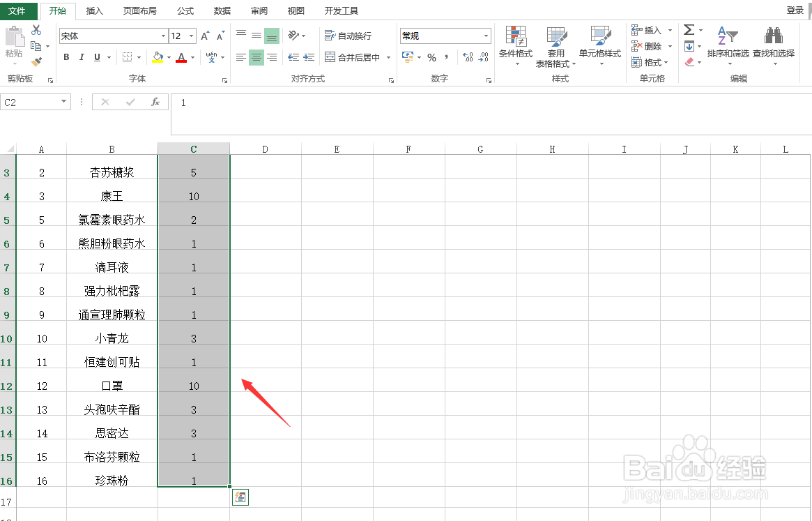The image size is (812, 521).
Task: Switch to the Insert (插入) tab
Action: [94, 11]
